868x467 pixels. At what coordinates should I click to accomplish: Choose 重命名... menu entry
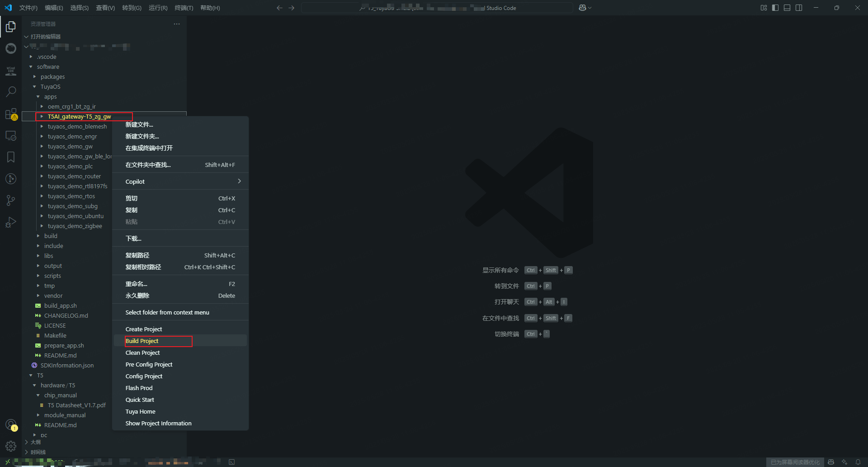[180, 284]
